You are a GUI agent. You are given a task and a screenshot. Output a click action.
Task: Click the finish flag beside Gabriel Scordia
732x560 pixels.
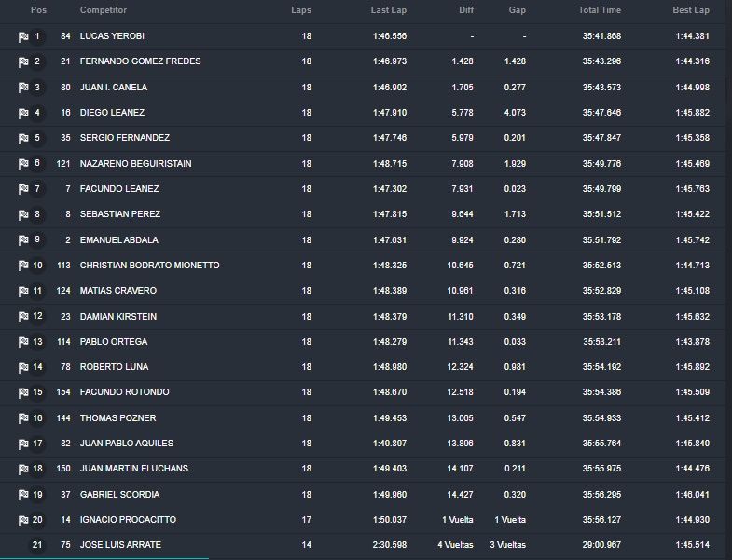23,495
